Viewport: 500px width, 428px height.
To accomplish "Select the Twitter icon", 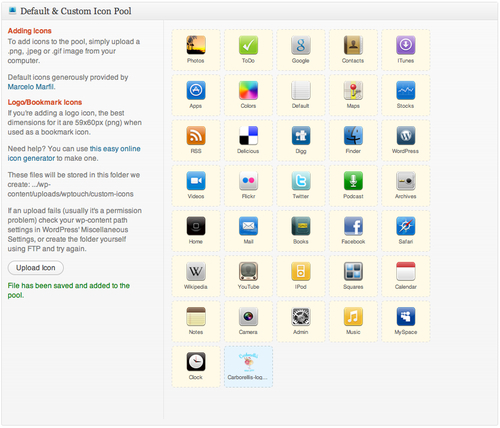I will pos(301,181).
